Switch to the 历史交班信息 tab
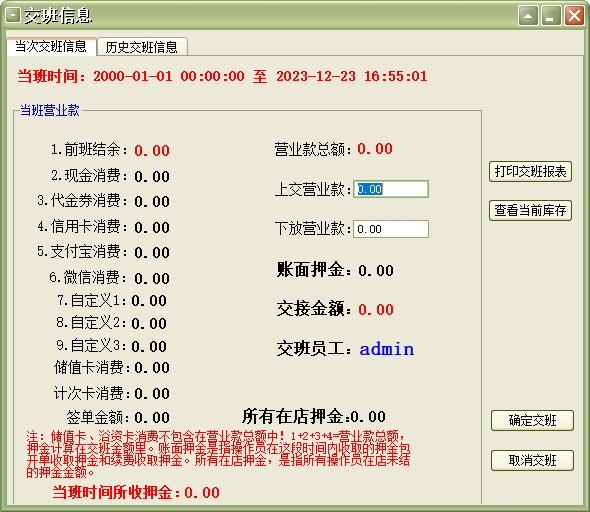590x512 pixels. click(x=141, y=47)
